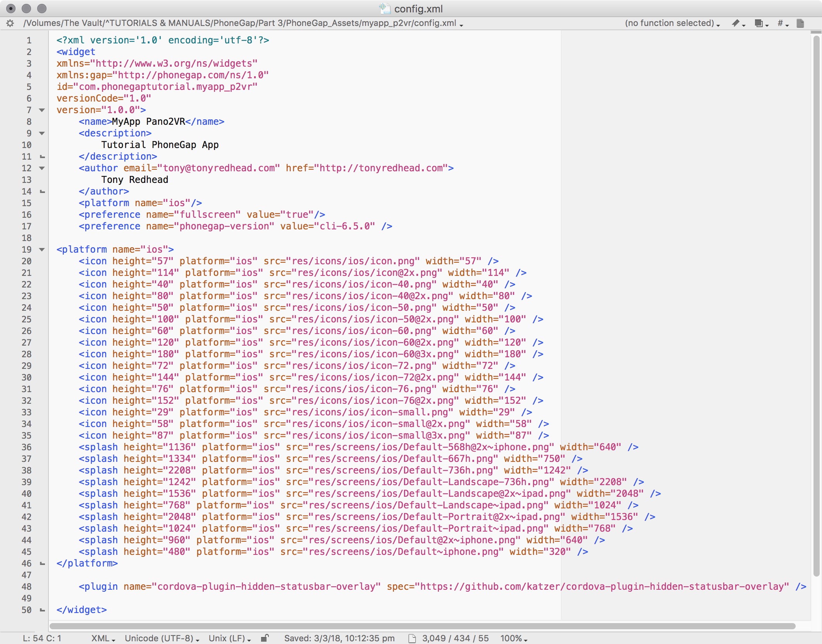822x644 pixels.
Task: Collapse the platform ios fold at line 19
Action: (42, 250)
